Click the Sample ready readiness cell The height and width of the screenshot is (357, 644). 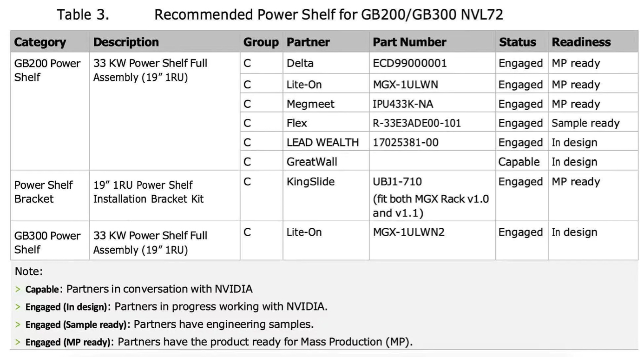point(585,123)
